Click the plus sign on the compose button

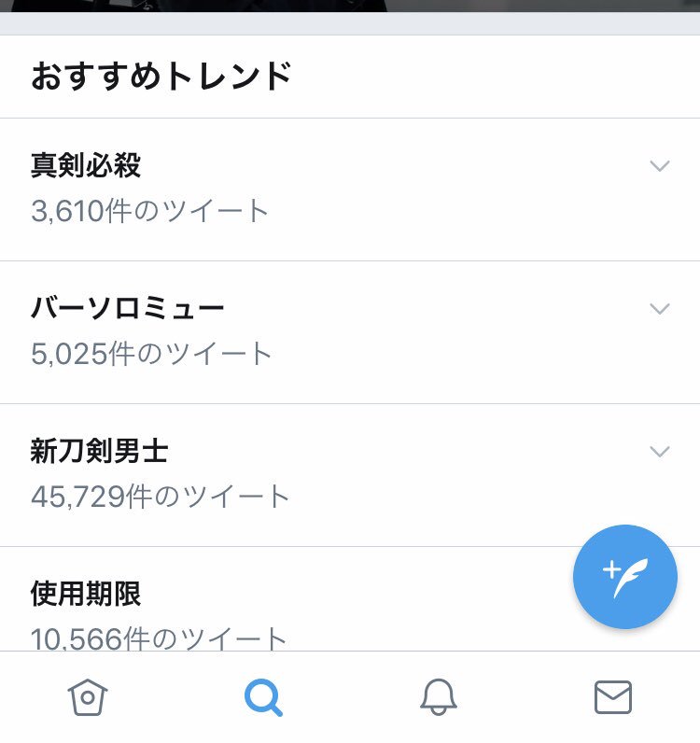tap(611, 568)
